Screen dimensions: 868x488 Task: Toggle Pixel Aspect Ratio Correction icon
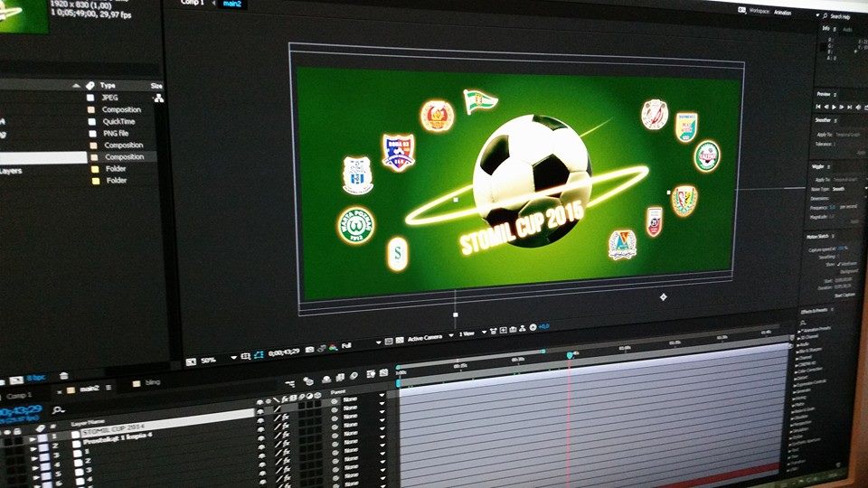[493, 332]
